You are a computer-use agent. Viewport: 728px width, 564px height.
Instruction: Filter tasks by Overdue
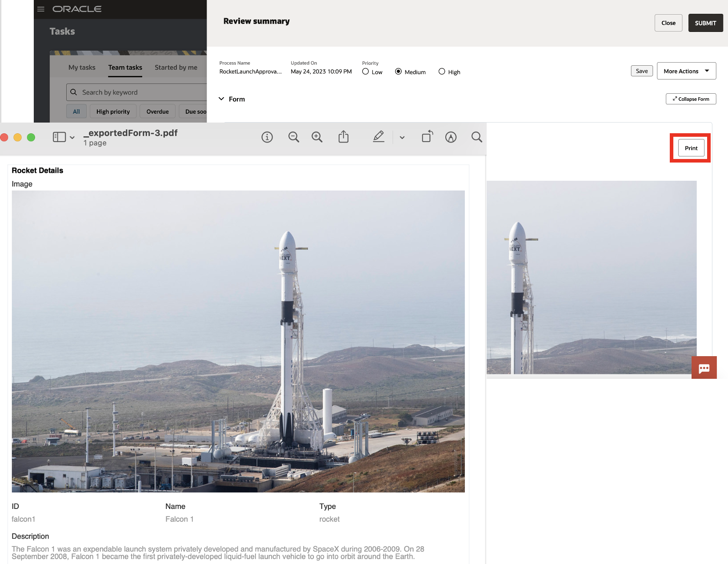tap(158, 111)
